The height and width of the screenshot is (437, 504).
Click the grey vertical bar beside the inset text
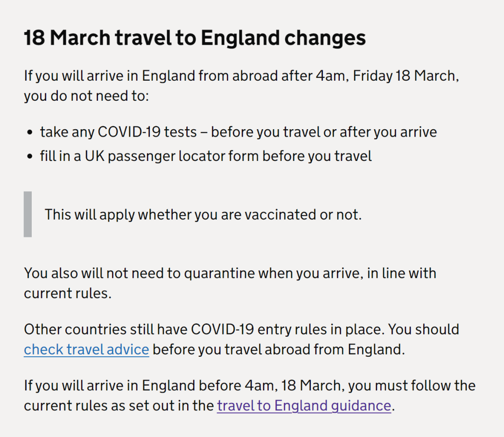(28, 214)
